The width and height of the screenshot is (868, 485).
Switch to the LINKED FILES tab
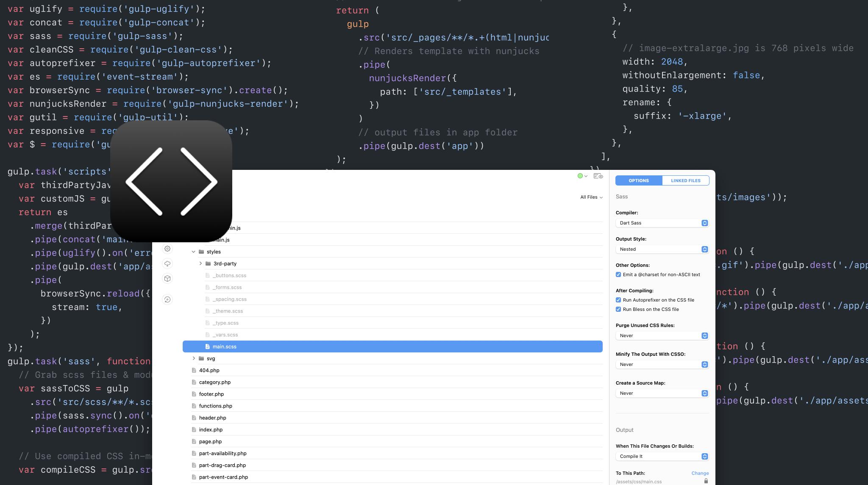[x=685, y=180]
